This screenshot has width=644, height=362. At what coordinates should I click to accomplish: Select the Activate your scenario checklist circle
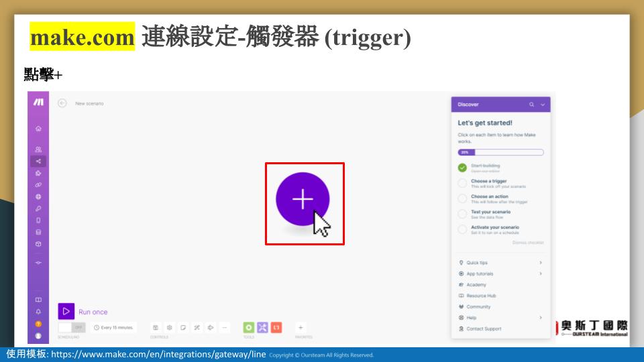coord(462,229)
